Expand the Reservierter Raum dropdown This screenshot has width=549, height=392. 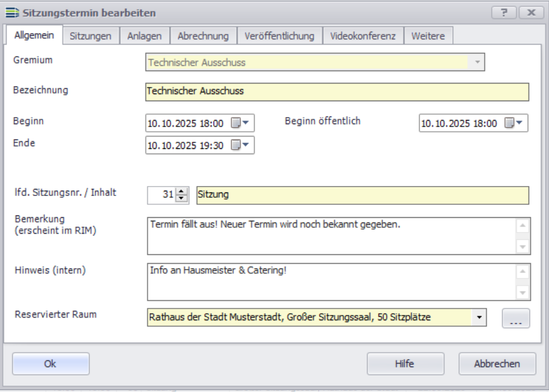point(479,318)
